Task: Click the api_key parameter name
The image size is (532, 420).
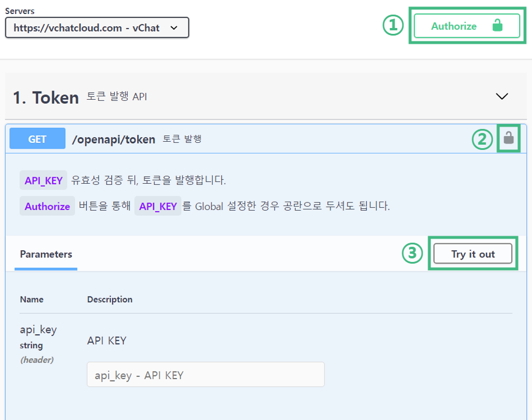Action: 38,330
